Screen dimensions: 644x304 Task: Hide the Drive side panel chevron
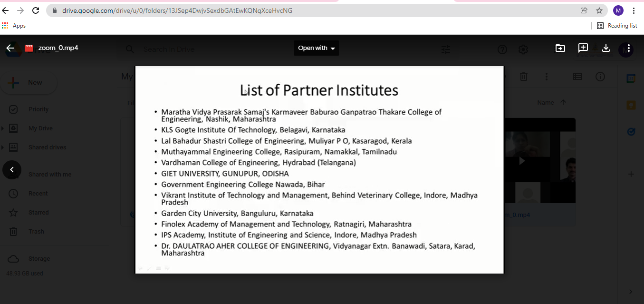pyautogui.click(x=631, y=292)
